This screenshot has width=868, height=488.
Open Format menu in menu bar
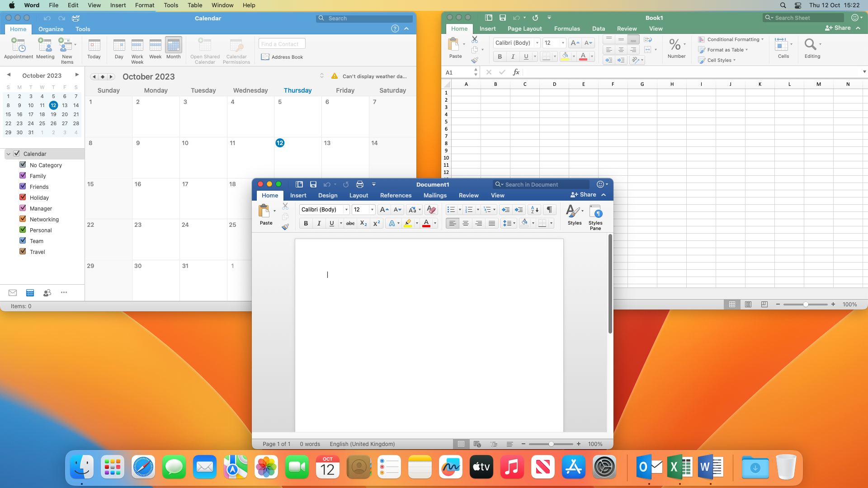click(x=145, y=5)
